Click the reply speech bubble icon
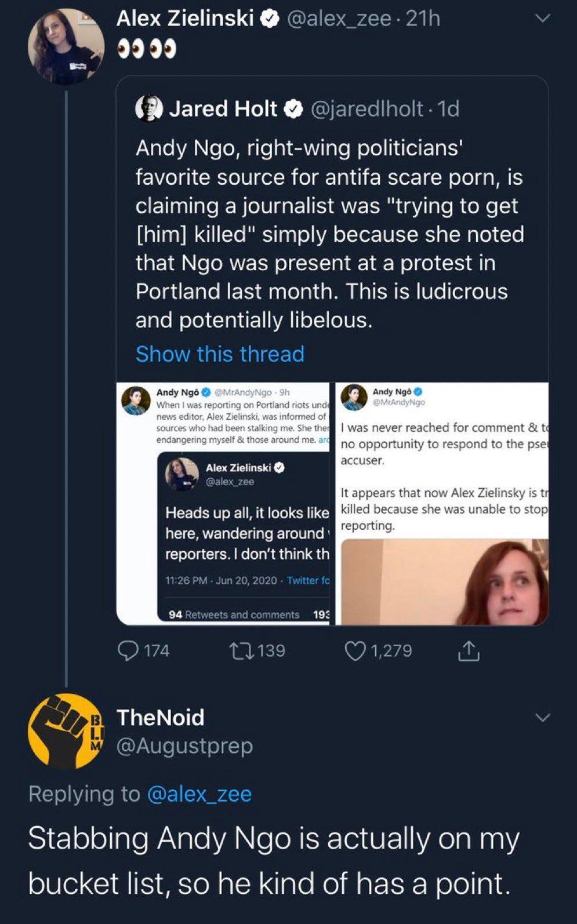The width and height of the screenshot is (577, 924). coord(128,650)
